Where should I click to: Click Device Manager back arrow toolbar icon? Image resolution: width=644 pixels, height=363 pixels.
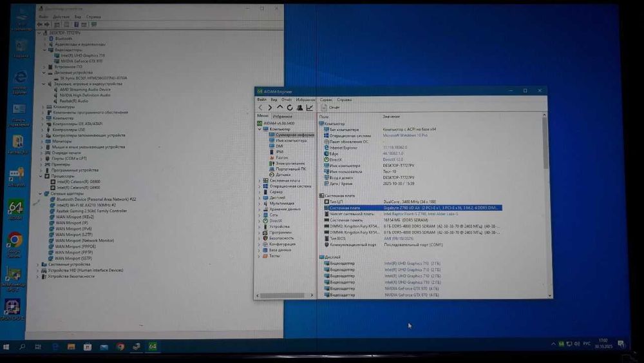pos(39,25)
